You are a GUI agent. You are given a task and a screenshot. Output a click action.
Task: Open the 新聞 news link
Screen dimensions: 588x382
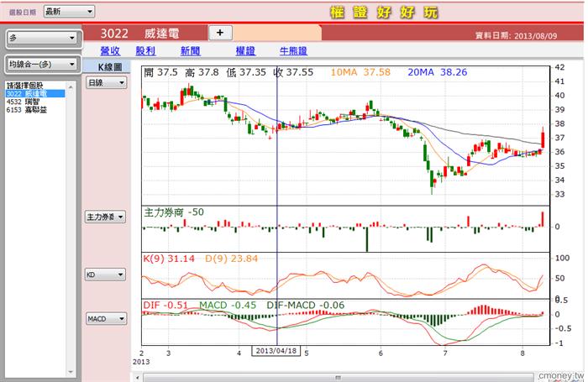(x=190, y=51)
